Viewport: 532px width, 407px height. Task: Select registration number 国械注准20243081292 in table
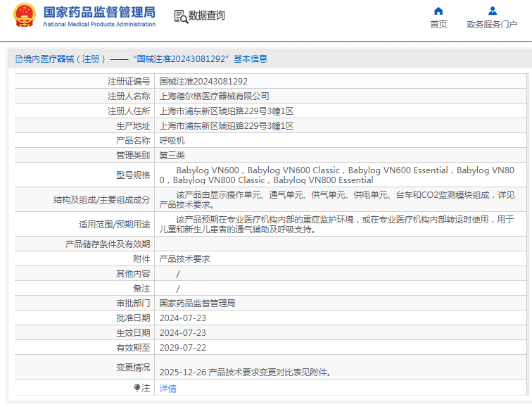pos(203,82)
